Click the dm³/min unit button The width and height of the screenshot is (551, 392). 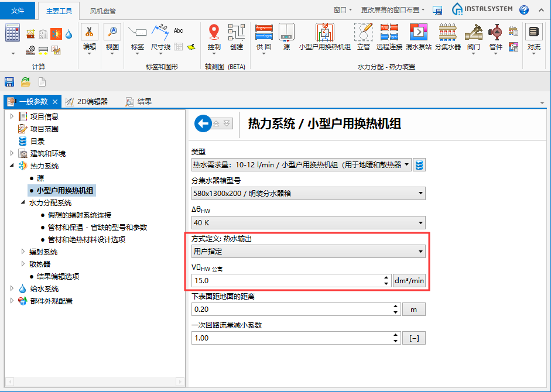(x=409, y=281)
